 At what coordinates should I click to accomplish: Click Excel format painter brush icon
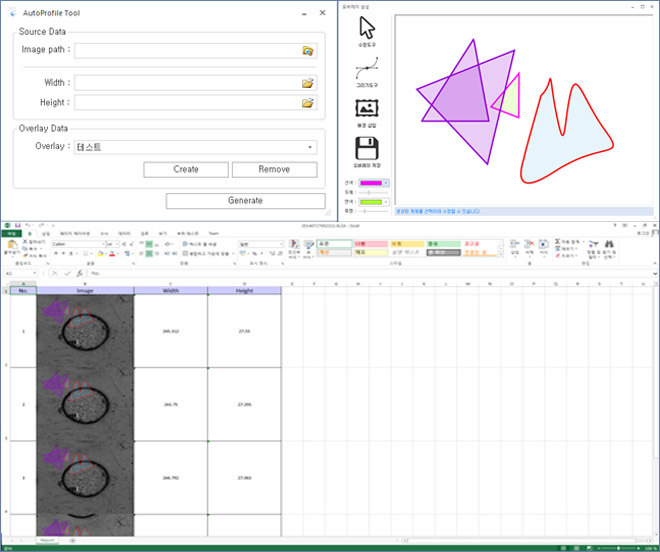click(25, 256)
